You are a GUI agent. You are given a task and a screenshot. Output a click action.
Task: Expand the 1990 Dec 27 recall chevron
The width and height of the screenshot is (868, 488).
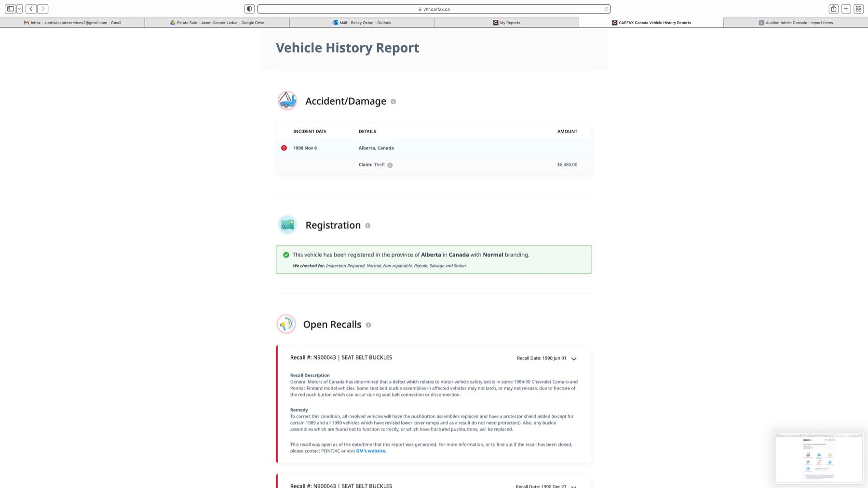point(574,486)
